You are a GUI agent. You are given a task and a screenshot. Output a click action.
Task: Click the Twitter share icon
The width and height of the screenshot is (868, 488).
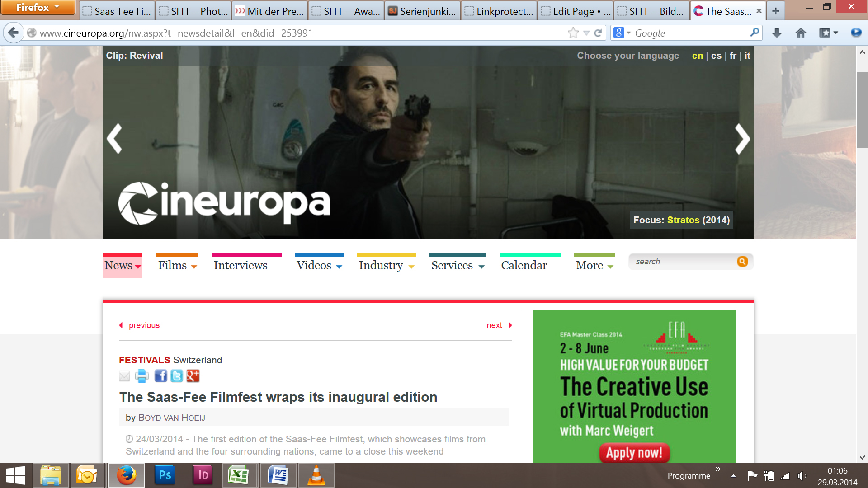pyautogui.click(x=177, y=376)
